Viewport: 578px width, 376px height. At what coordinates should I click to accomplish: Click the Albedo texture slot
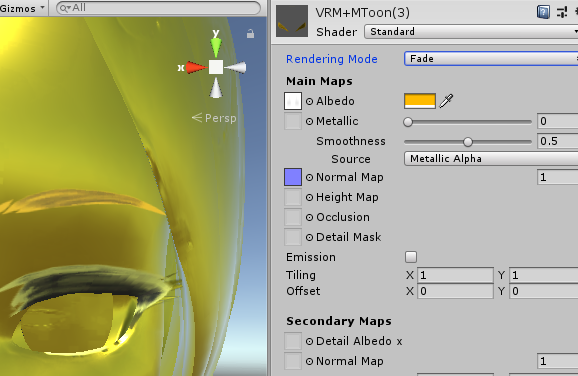293,101
